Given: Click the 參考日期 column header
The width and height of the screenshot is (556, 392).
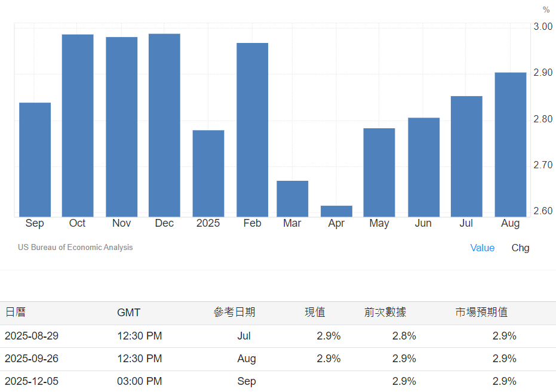Looking at the screenshot, I should coord(234,312).
